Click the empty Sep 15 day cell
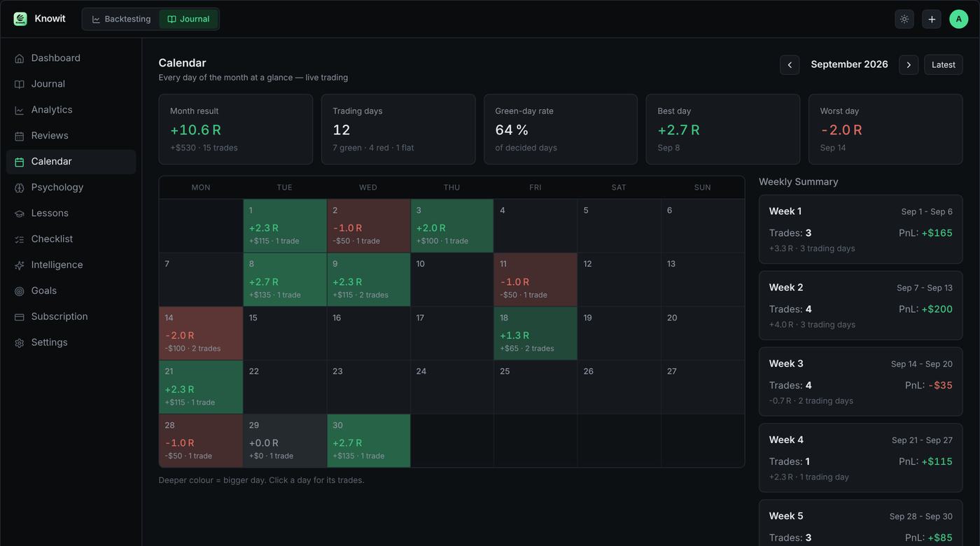The width and height of the screenshot is (980, 546). (285, 334)
